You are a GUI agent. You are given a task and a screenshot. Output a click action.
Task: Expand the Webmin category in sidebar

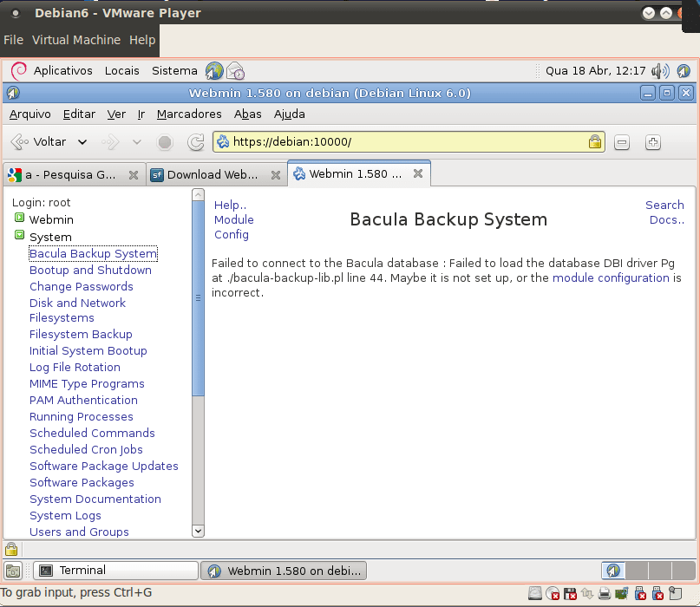[19, 218]
